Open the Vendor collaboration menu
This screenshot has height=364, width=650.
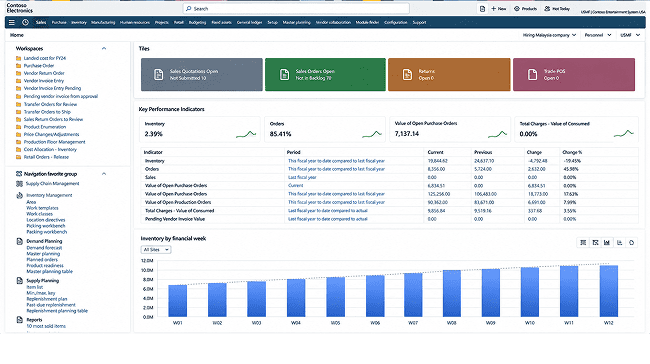pyautogui.click(x=333, y=22)
